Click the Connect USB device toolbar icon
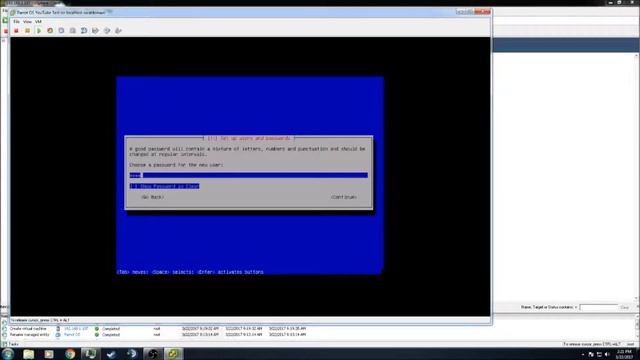This screenshot has width=640, height=360. click(x=118, y=31)
